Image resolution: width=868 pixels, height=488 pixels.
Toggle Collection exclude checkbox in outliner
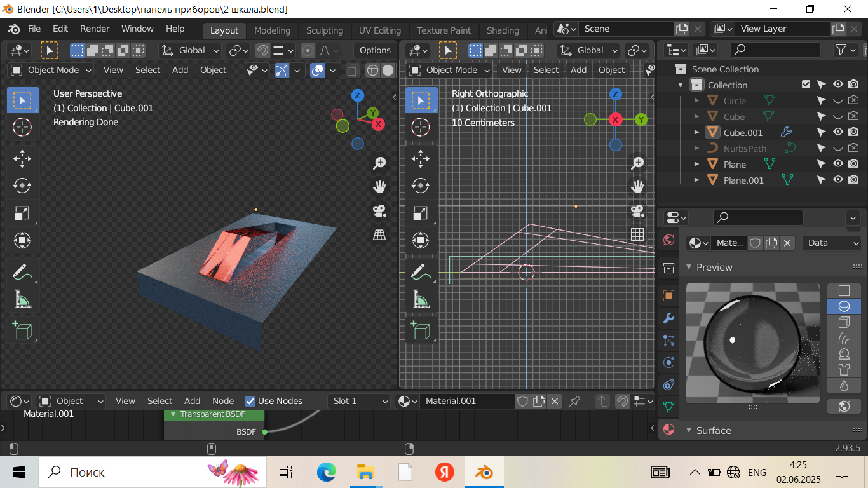coord(806,85)
